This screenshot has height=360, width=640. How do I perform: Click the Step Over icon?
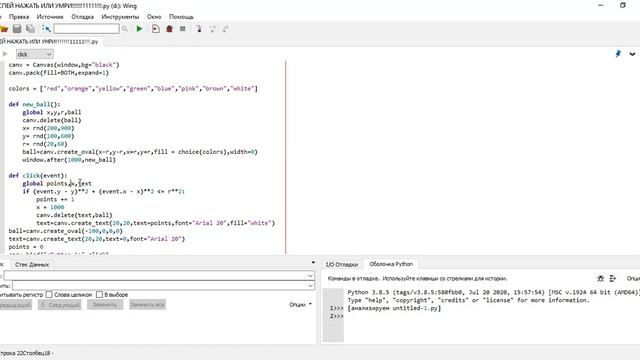coord(212,29)
